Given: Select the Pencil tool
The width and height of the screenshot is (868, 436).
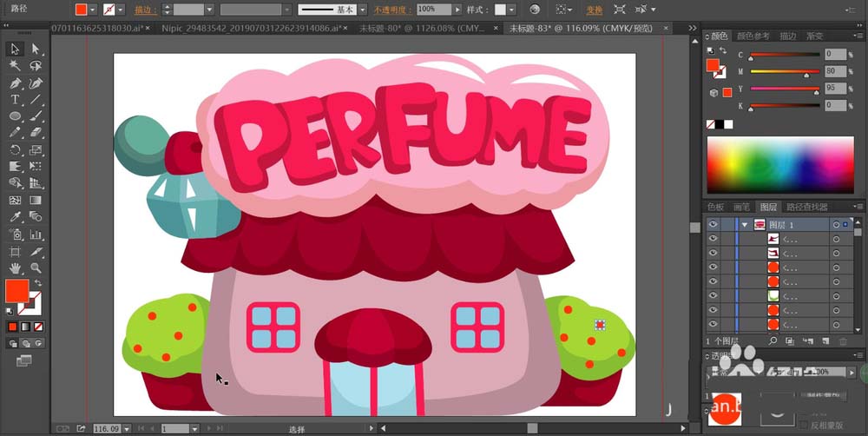Looking at the screenshot, I should coord(15,133).
